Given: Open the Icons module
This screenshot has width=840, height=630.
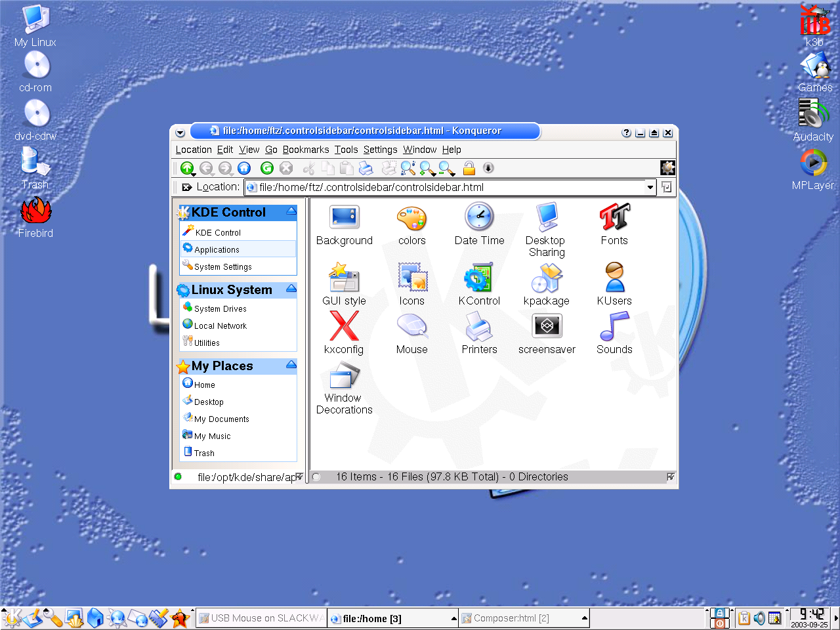Looking at the screenshot, I should point(411,285).
